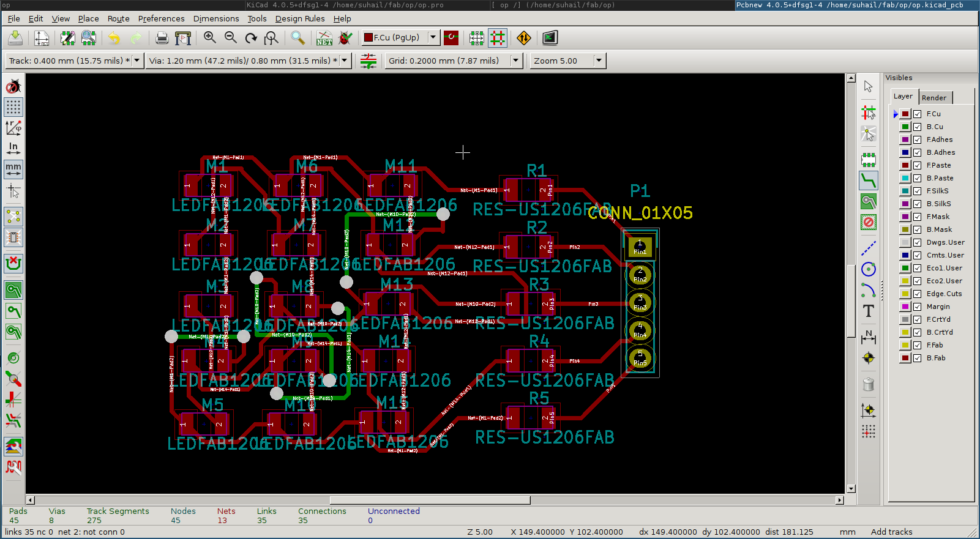
Task: Open the Help menu
Action: pos(342,18)
